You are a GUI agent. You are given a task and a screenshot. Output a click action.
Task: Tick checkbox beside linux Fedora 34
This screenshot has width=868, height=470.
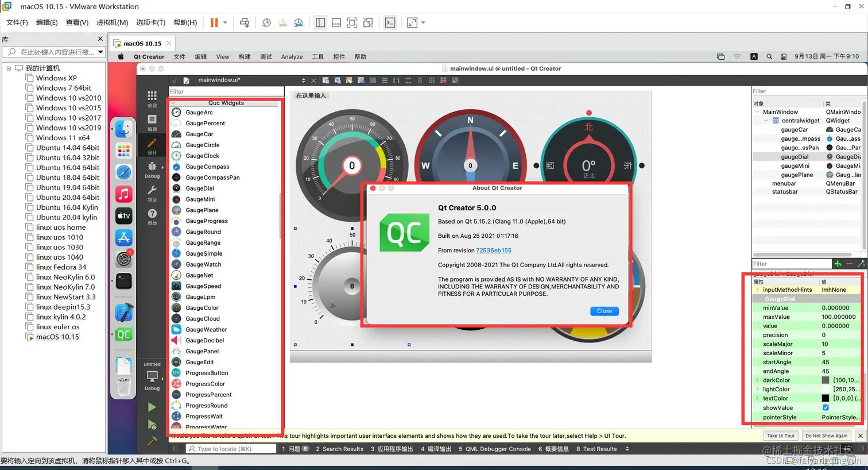point(29,267)
